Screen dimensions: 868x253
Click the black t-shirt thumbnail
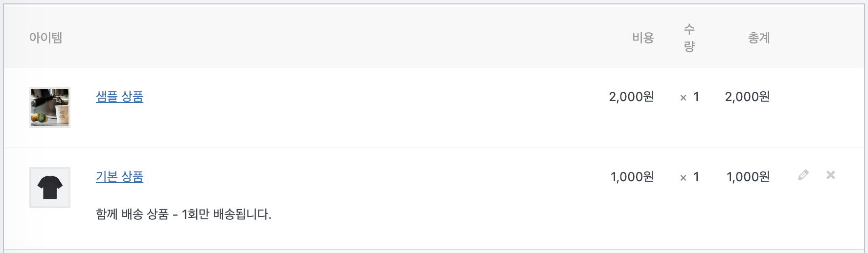pos(50,188)
